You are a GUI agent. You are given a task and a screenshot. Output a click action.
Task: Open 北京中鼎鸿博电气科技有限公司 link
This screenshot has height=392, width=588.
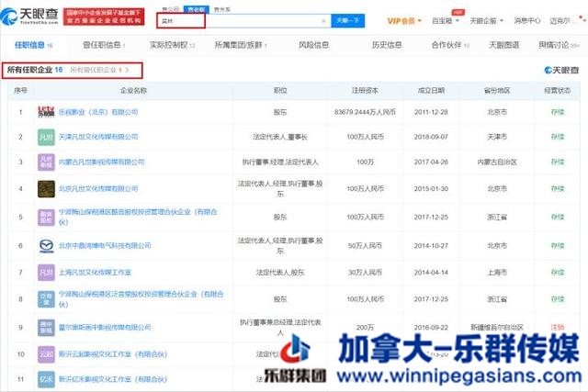(x=105, y=245)
